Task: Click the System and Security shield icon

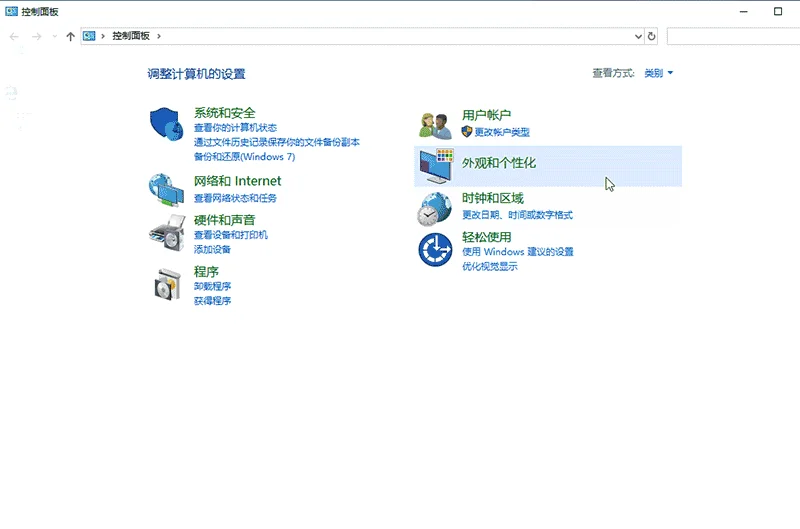Action: coord(166,124)
